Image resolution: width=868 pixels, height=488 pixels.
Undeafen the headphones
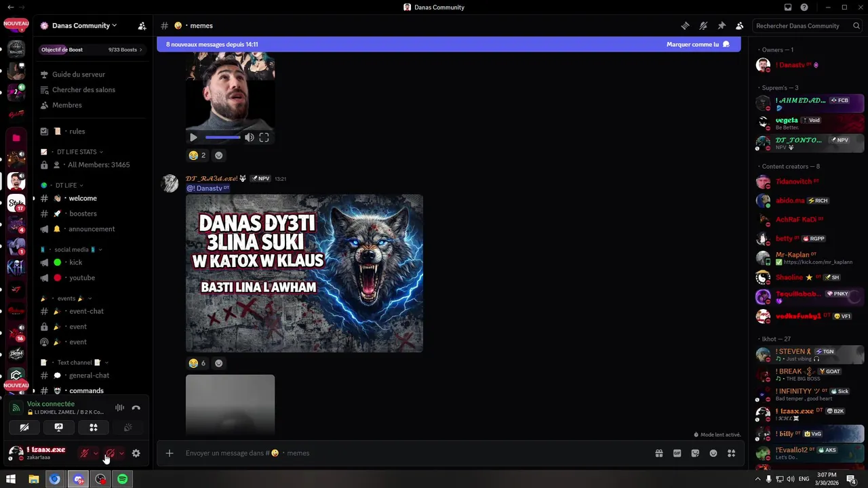111,453
